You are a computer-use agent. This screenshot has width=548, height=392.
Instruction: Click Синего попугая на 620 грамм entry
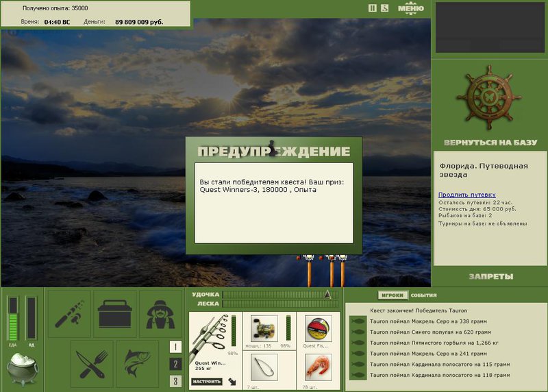430,332
